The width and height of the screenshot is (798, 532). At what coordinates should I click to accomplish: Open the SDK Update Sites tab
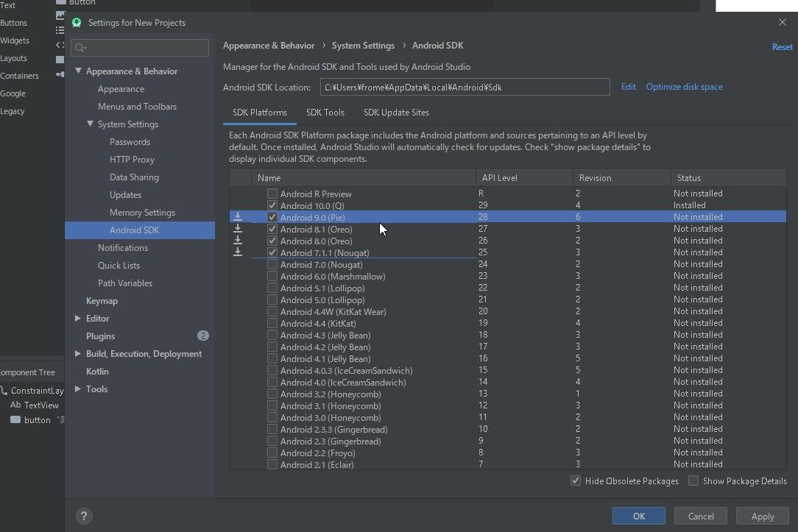tap(396, 113)
